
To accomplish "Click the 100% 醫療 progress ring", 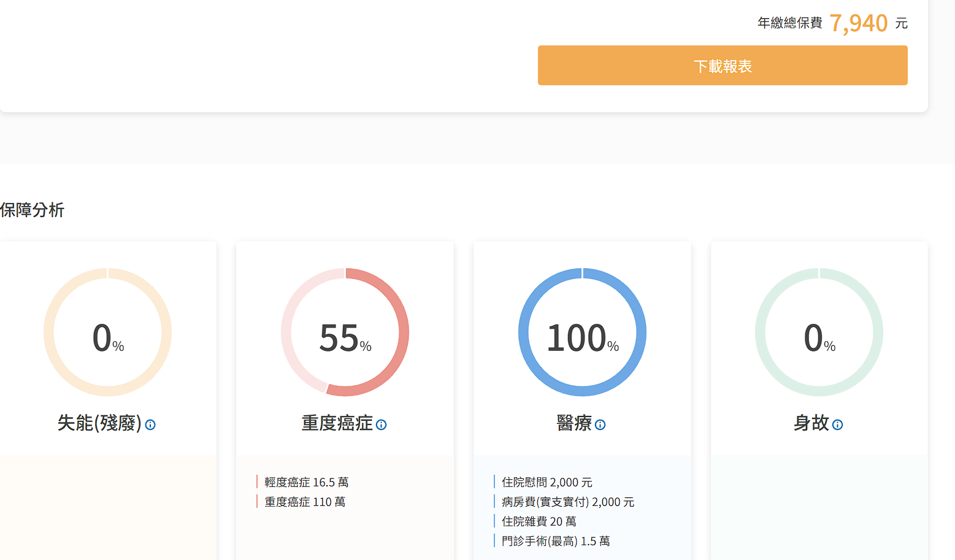I will click(582, 332).
